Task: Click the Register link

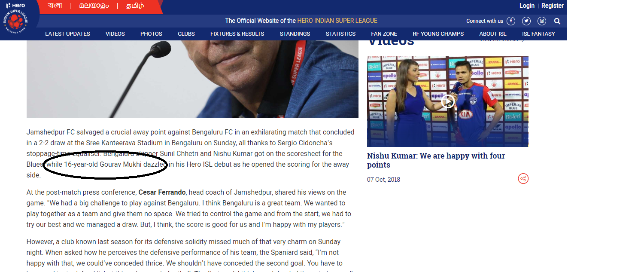Action: [552, 6]
